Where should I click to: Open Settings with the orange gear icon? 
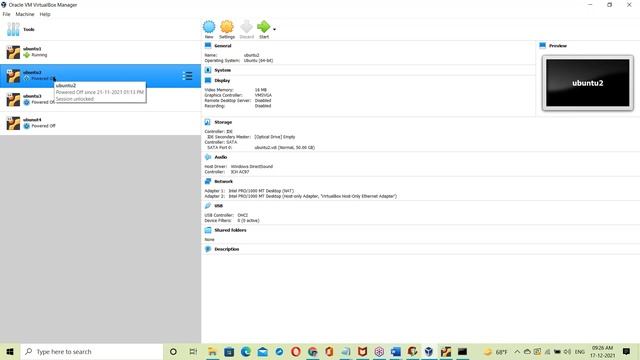227,27
